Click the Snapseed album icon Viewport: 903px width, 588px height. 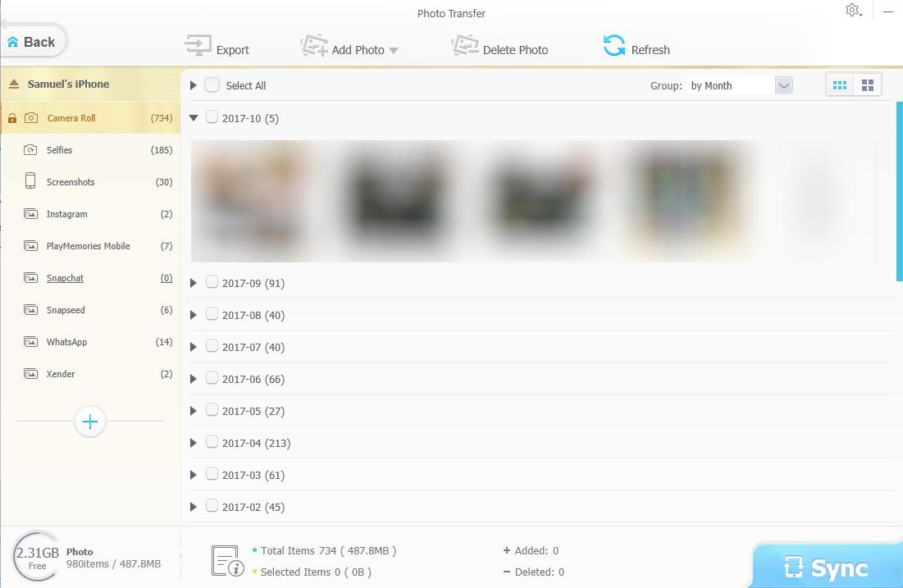click(30, 310)
